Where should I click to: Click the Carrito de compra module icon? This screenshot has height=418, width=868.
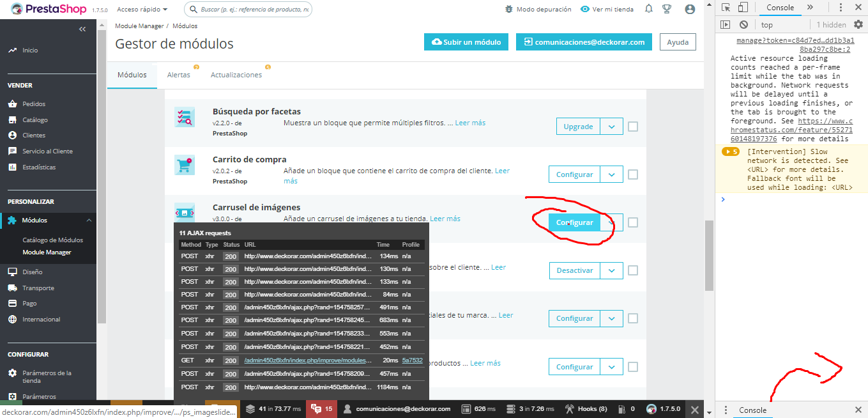(x=185, y=165)
